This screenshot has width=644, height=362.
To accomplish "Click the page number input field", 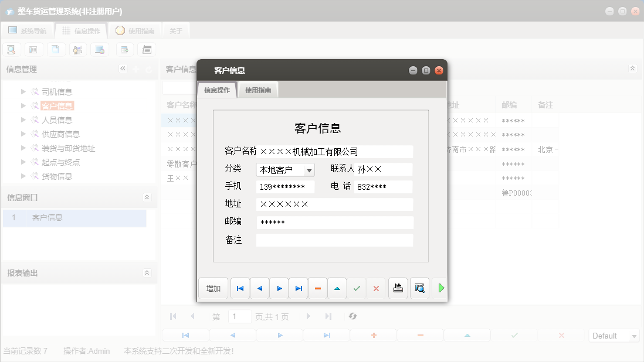I will click(x=239, y=316).
